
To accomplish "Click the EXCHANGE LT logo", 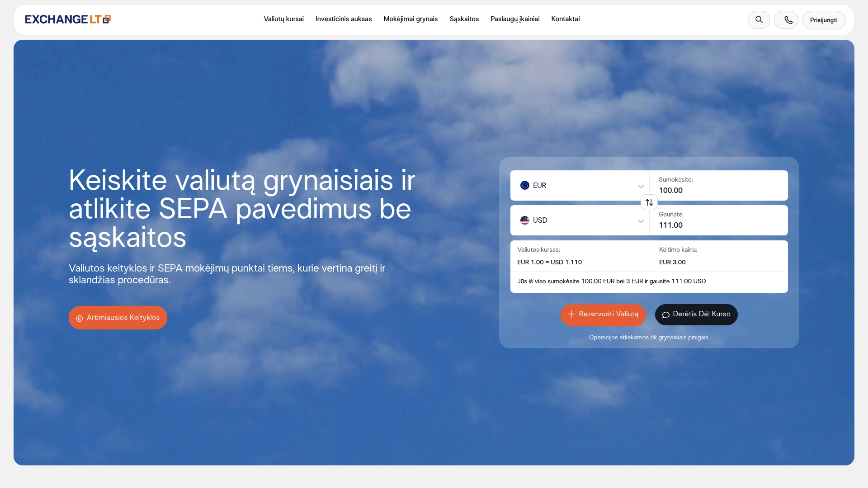I will pos(67,19).
